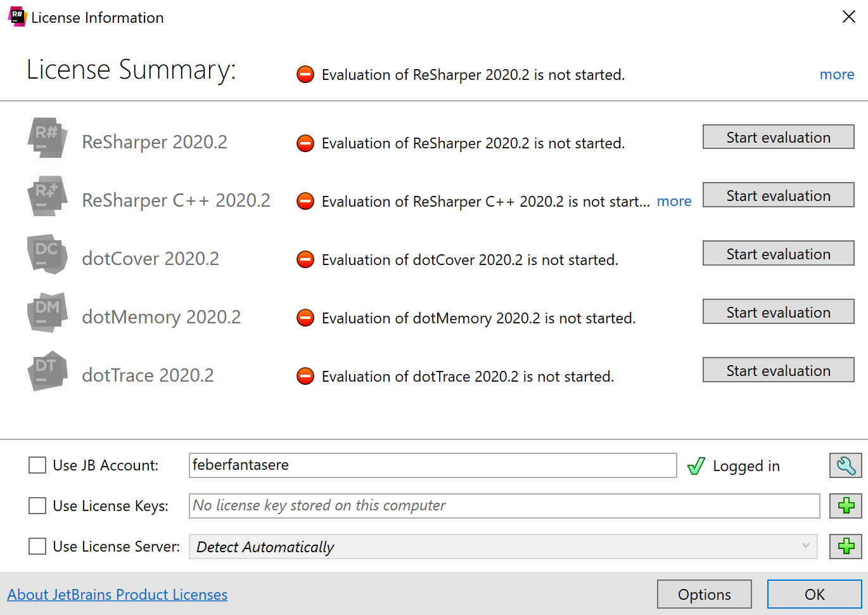Click red status icon for ReSharper C++ row
This screenshot has width=868, height=615.
pyautogui.click(x=305, y=202)
